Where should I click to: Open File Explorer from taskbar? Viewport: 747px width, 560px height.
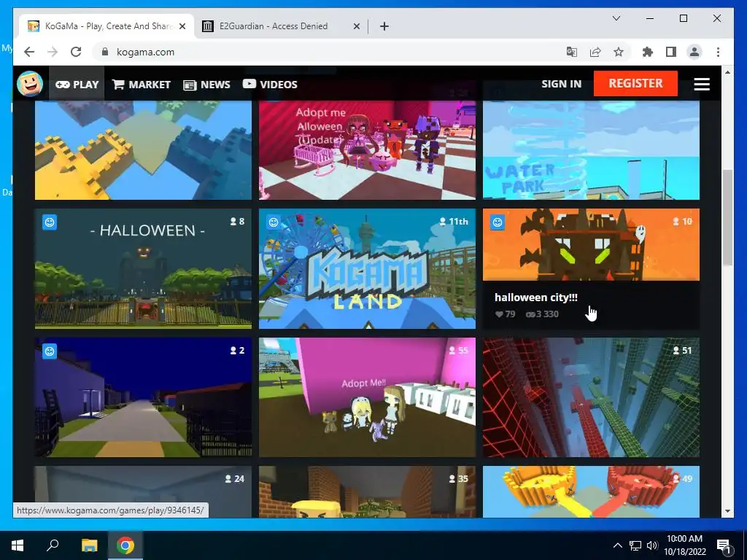tap(89, 545)
